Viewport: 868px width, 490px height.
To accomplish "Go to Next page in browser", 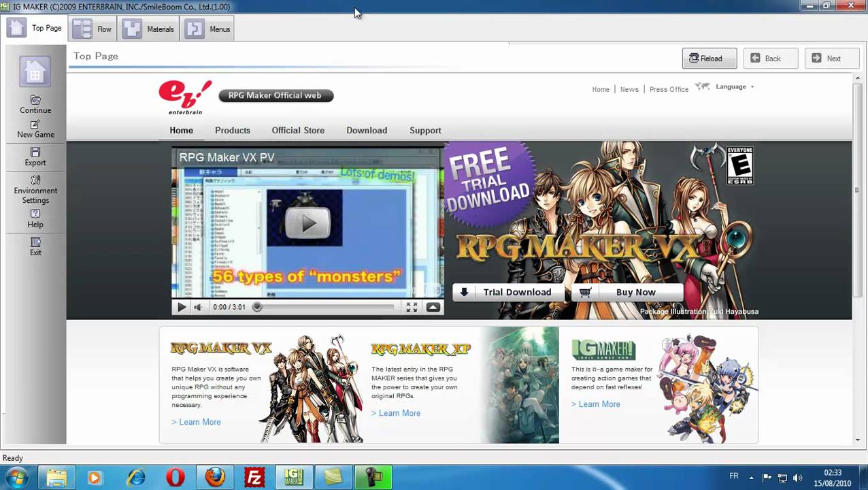I will pyautogui.click(x=832, y=59).
